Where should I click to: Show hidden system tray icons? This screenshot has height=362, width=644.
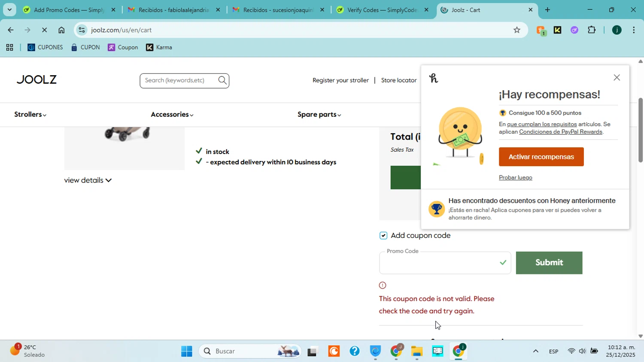[535, 352]
